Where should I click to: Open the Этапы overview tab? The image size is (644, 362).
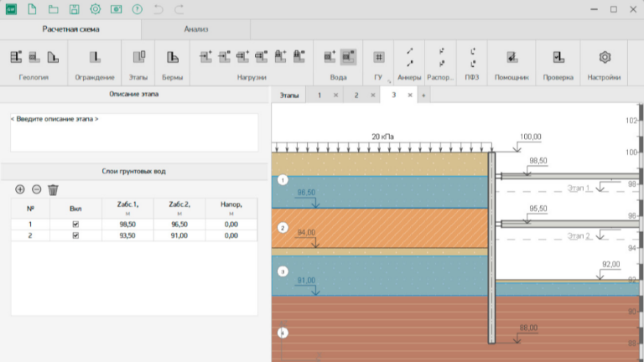[289, 96]
